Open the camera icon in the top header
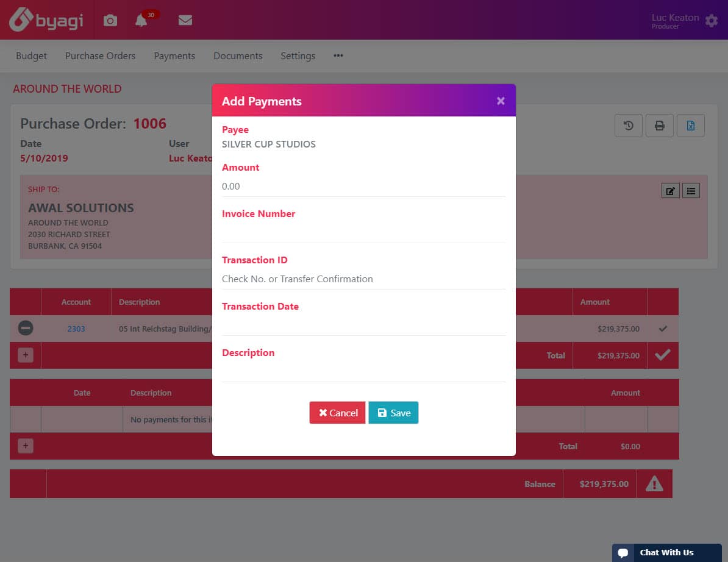Viewport: 728px width, 562px height. 110,20
